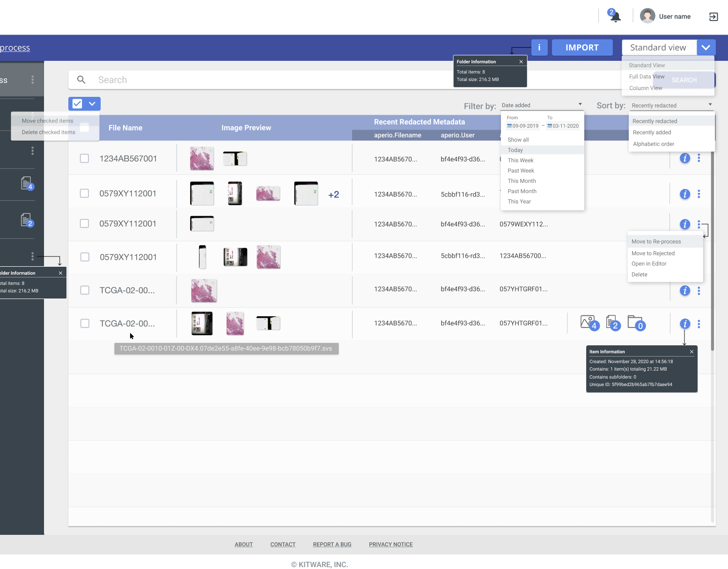Open the Recently redacted sort dropdown
Image resolution: width=728 pixels, height=569 pixels.
click(x=671, y=105)
